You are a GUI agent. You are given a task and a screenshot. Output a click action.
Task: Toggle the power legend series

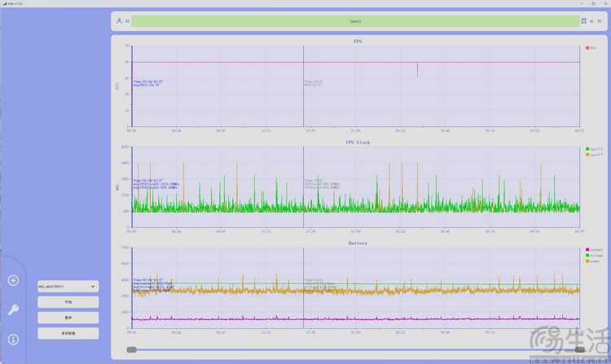click(595, 261)
